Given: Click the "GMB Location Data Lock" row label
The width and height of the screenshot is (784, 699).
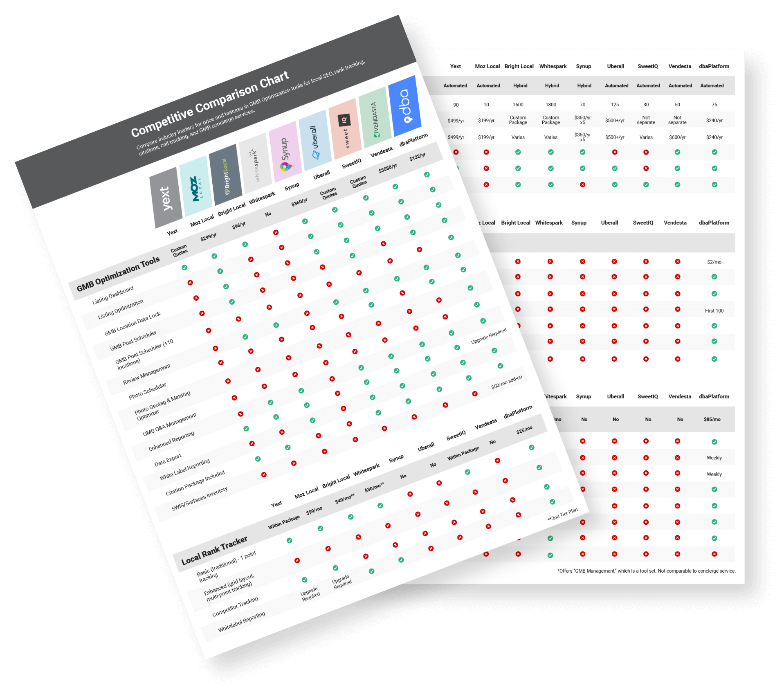Looking at the screenshot, I should (x=133, y=324).
